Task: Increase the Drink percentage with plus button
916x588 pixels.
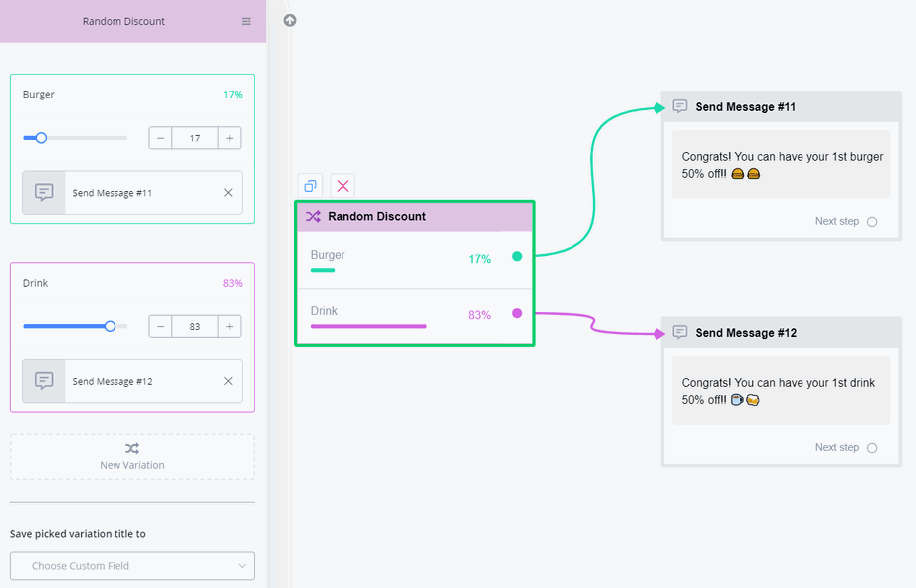Action: tap(229, 326)
